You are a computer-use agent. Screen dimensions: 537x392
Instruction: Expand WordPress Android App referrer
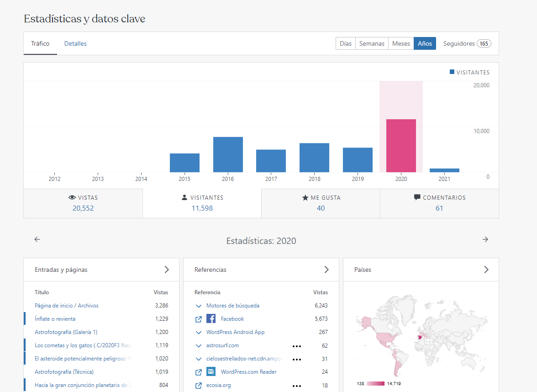click(199, 332)
